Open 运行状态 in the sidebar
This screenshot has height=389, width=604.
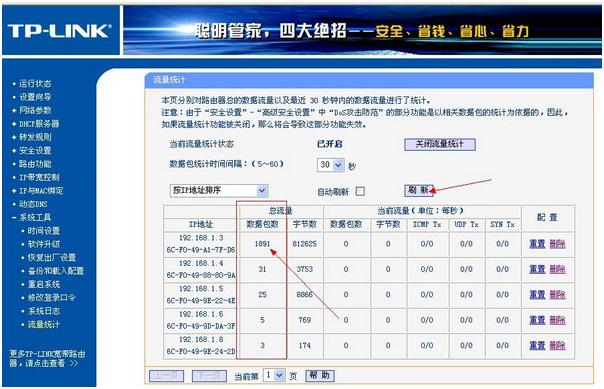[x=35, y=83]
